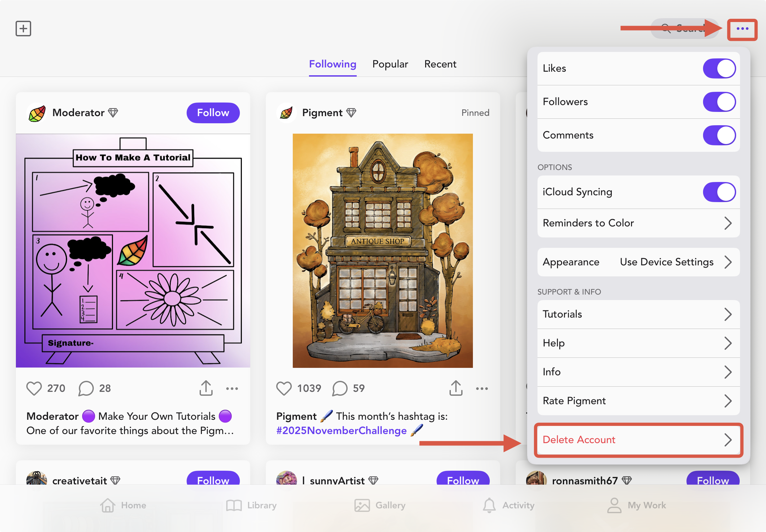Screen dimensions: 766x532
Task: Switch to the Recent tab
Action: [x=440, y=64]
